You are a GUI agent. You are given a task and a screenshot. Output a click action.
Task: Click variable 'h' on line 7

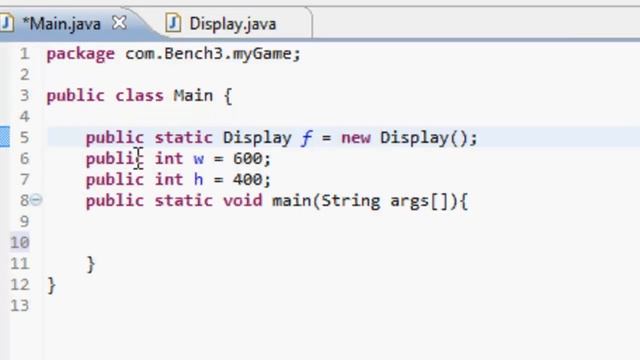[x=198, y=179]
